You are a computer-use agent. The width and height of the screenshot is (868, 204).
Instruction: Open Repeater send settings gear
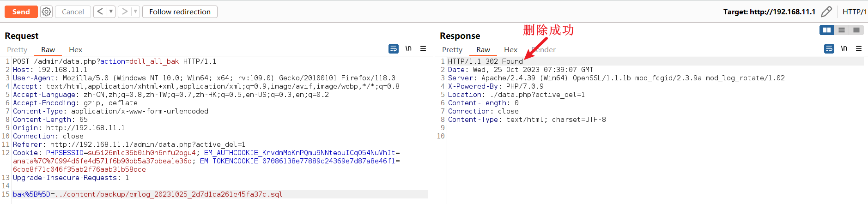coord(46,12)
